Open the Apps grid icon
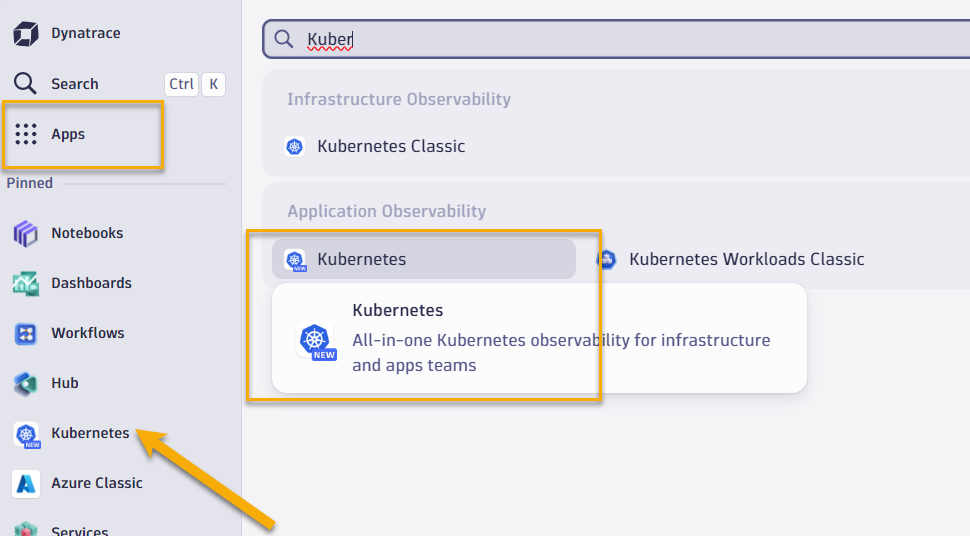 pos(26,134)
